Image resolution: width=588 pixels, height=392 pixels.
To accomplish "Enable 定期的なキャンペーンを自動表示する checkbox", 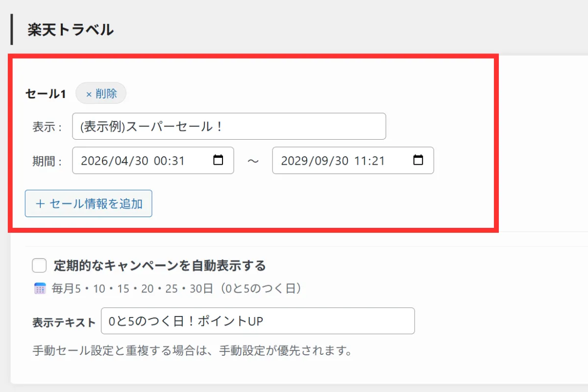I will pyautogui.click(x=39, y=266).
